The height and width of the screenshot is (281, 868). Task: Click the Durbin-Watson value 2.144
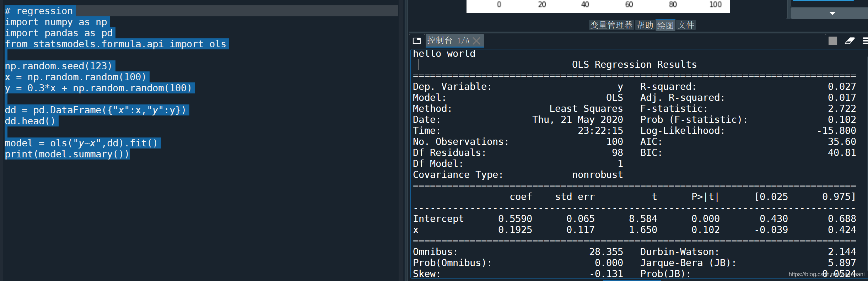coord(842,252)
